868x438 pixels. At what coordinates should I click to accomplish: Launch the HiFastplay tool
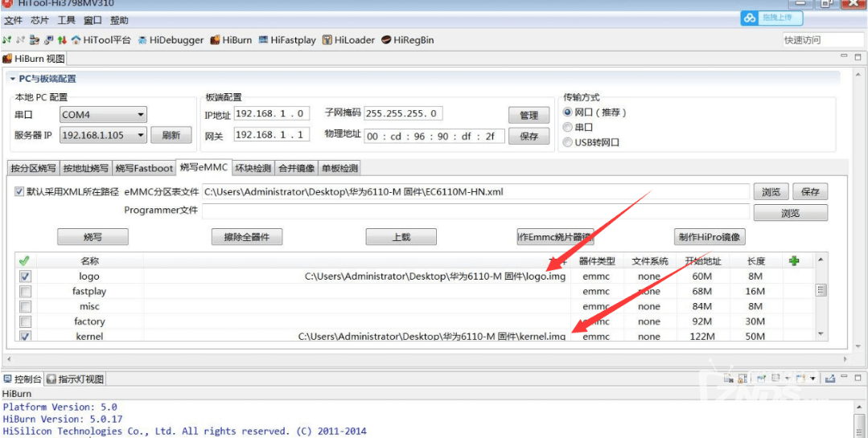point(286,40)
